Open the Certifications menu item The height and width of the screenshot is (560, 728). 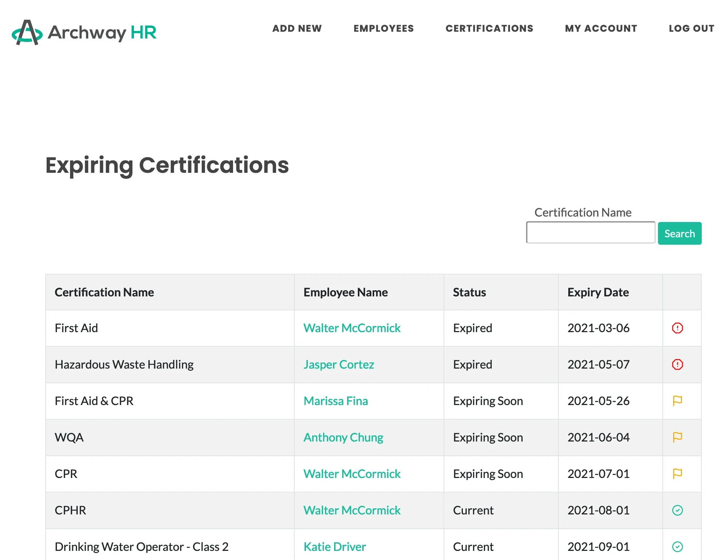click(x=489, y=28)
